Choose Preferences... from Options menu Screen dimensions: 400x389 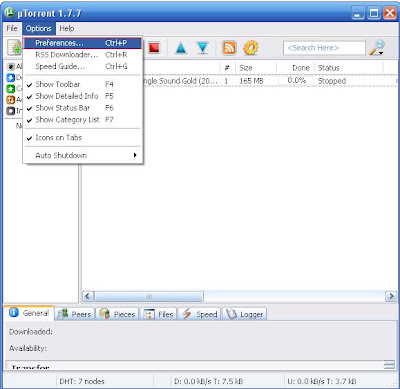(x=83, y=43)
